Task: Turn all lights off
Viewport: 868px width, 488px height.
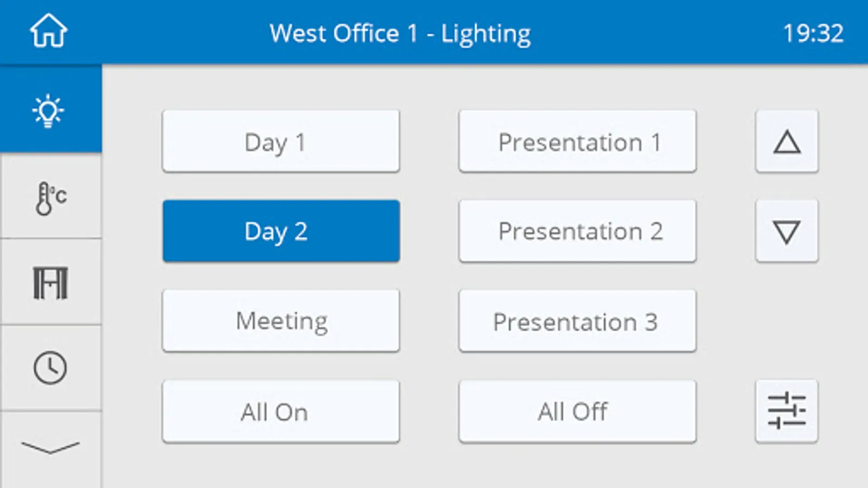Action: [x=577, y=412]
